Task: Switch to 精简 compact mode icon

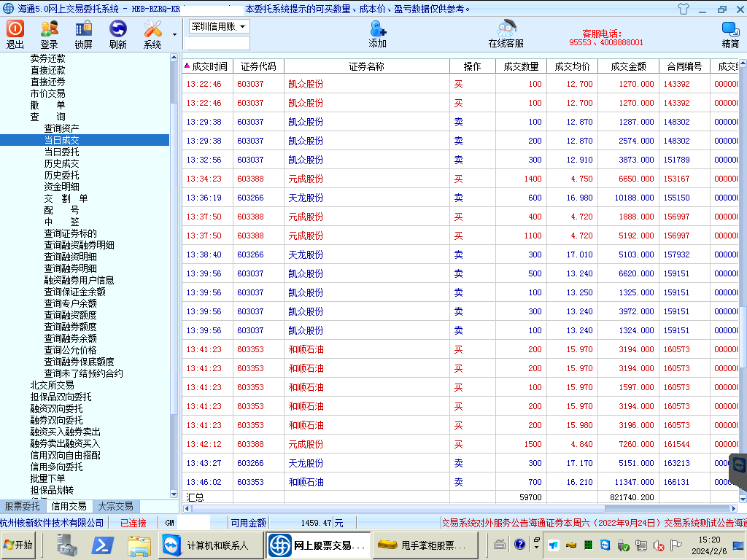Action: pyautogui.click(x=730, y=34)
